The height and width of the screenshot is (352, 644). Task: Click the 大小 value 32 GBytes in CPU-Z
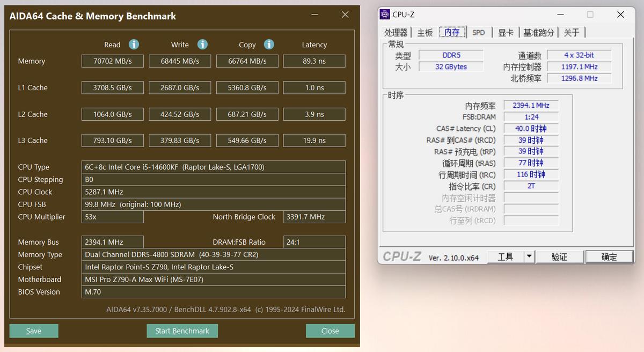coord(451,67)
